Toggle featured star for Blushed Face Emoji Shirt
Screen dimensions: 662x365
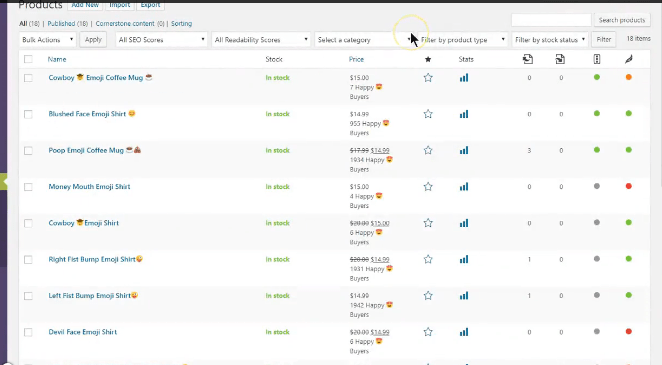pos(428,114)
